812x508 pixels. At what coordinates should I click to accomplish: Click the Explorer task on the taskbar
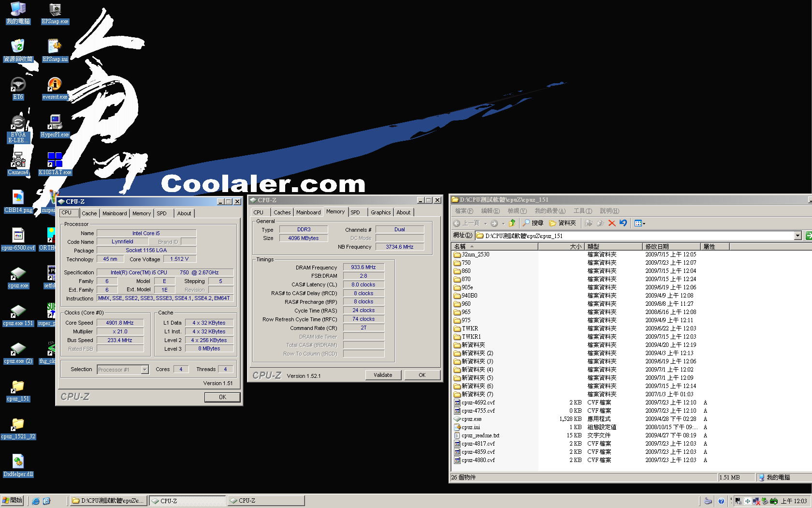tap(108, 501)
